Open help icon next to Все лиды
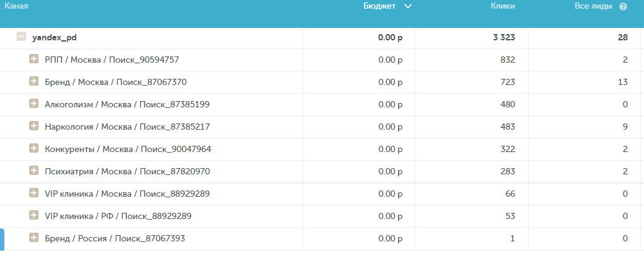Screen dimensions: 644x273 [x=623, y=7]
